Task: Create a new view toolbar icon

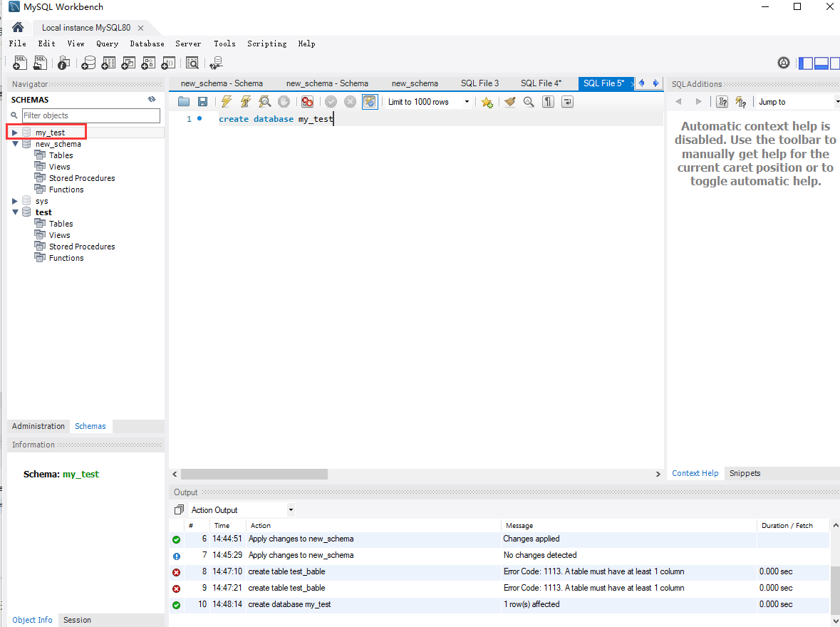Action: [128, 63]
